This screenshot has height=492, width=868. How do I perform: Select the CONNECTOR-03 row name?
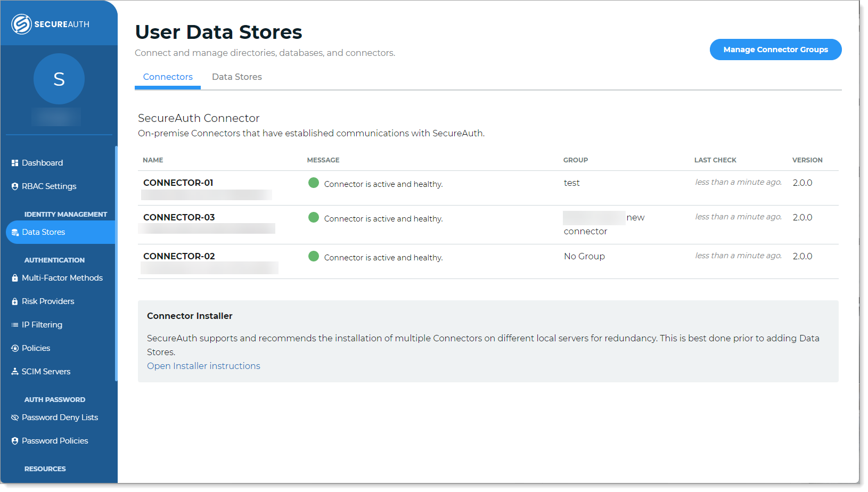(x=179, y=217)
